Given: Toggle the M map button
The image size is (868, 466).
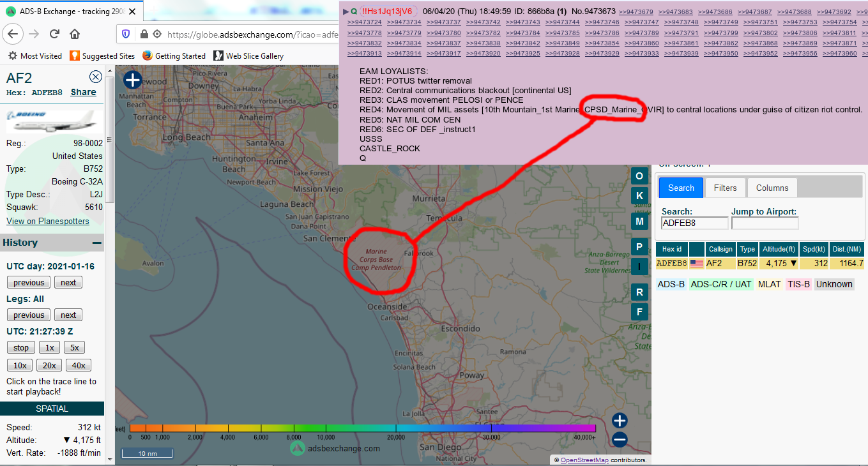Looking at the screenshot, I should [639, 222].
